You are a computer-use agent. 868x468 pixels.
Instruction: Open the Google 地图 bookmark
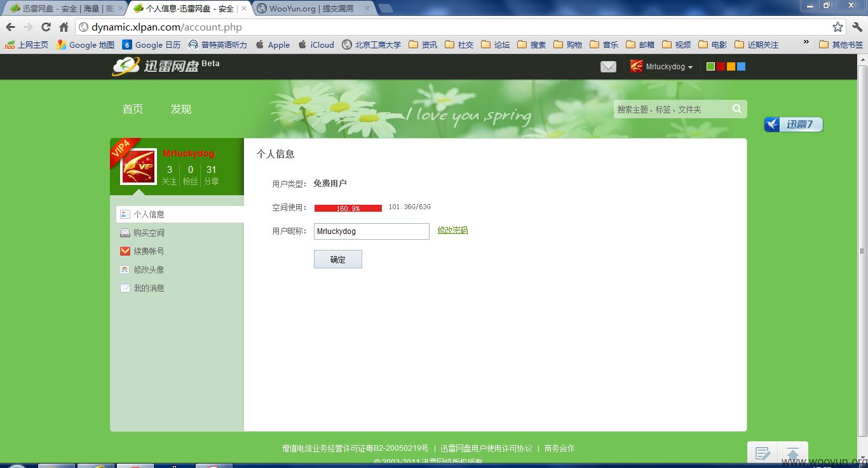click(x=85, y=45)
